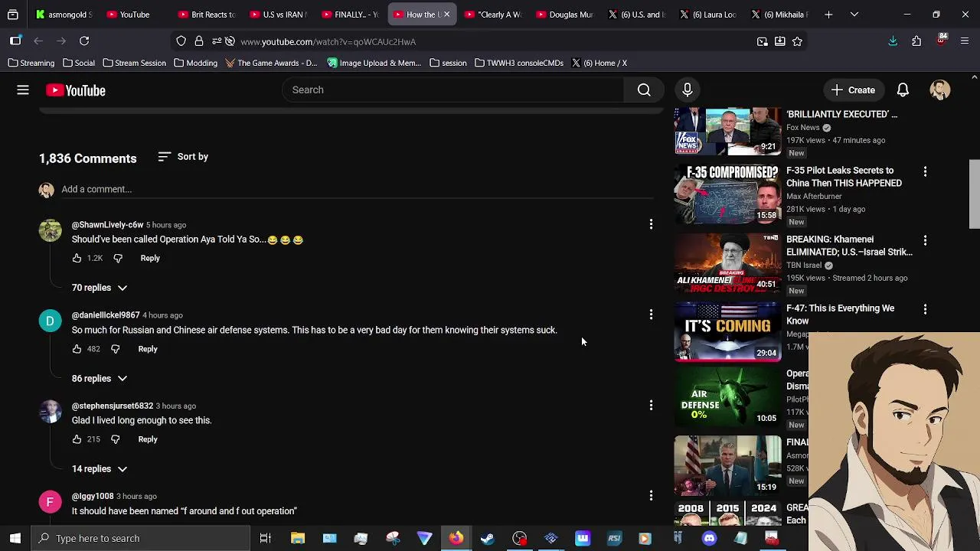Open the Sort by comments dropdown
This screenshot has height=551, width=980.
183,157
